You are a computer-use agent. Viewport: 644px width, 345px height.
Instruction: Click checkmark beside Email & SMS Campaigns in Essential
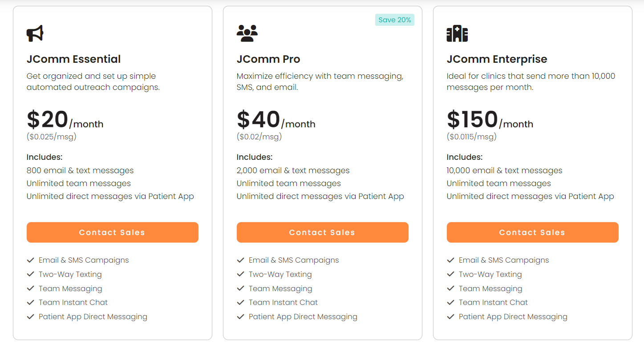(x=30, y=260)
